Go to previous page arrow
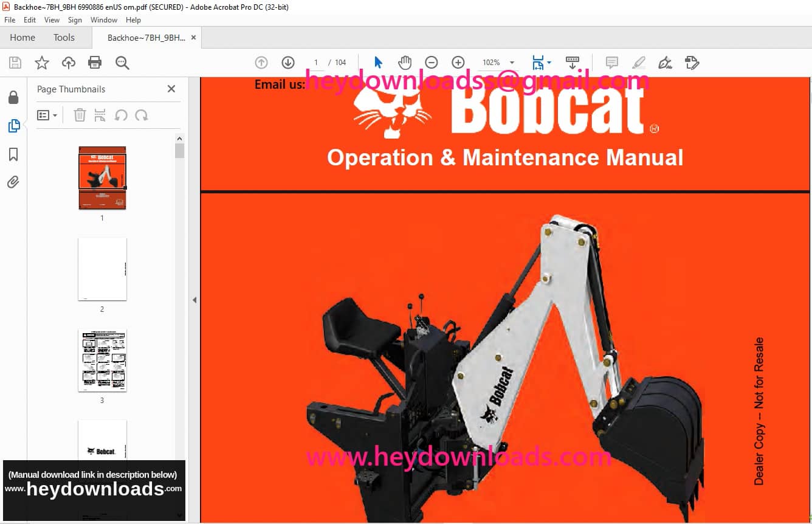 [x=261, y=63]
